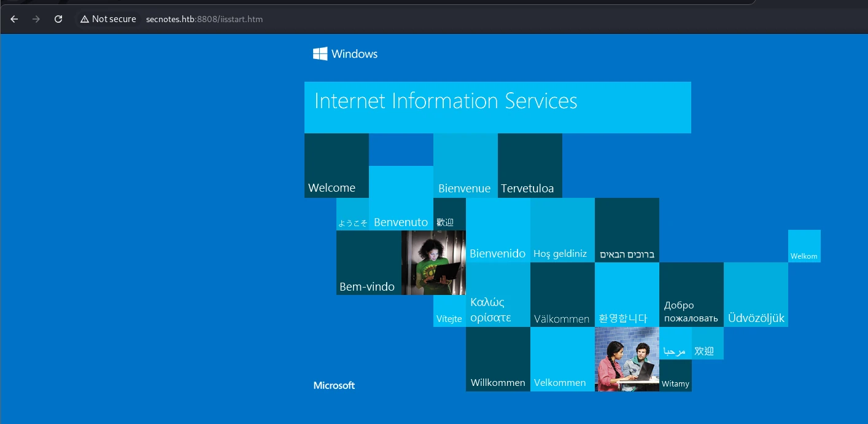Screen dimensions: 868x424
Task: Click the Japanese ようこそ tile
Action: pos(352,214)
